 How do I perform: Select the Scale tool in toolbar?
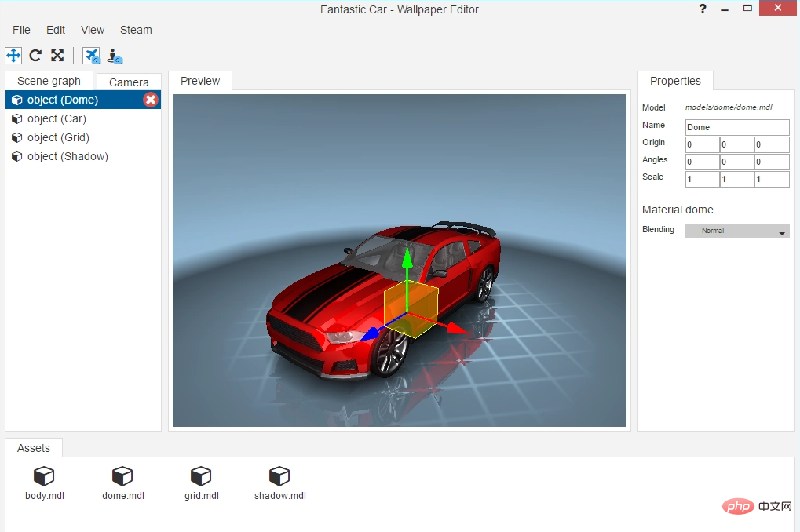[x=57, y=55]
